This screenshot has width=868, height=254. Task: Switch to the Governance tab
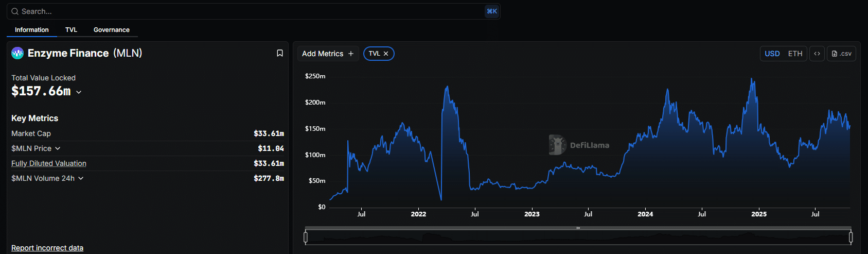coord(112,30)
